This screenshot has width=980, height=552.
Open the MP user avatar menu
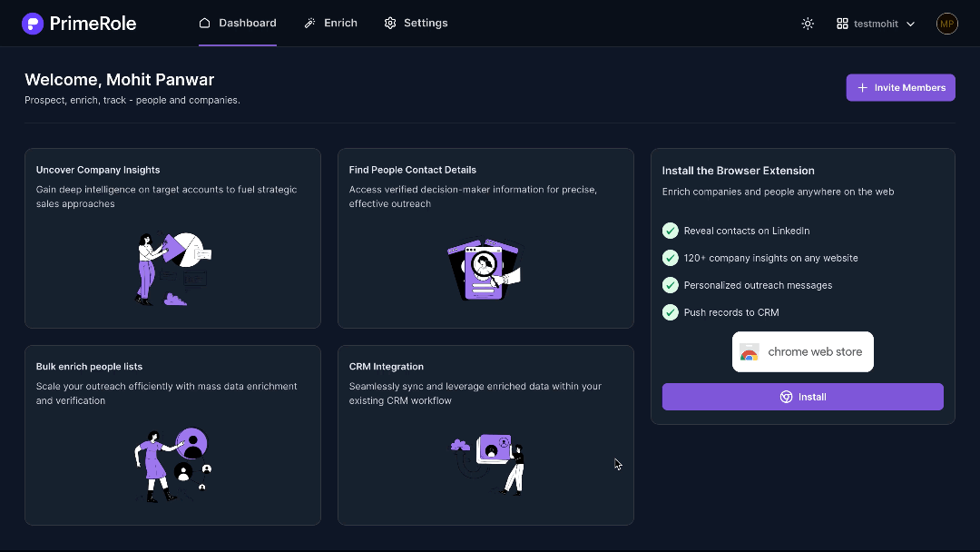(946, 24)
